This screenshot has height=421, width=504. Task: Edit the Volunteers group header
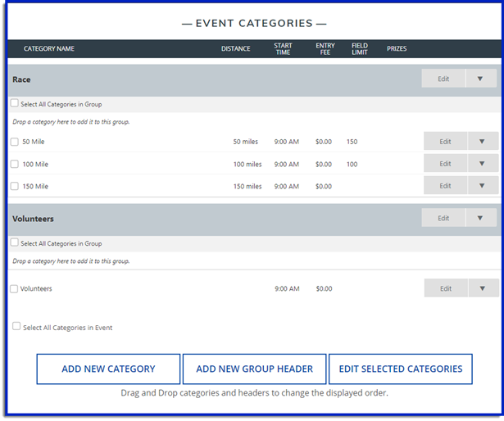[x=443, y=219]
